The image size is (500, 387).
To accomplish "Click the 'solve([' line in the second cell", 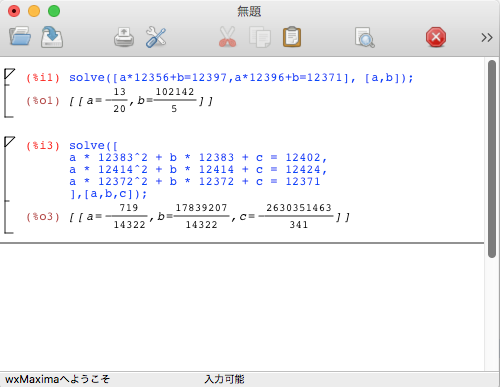I will [x=93, y=146].
